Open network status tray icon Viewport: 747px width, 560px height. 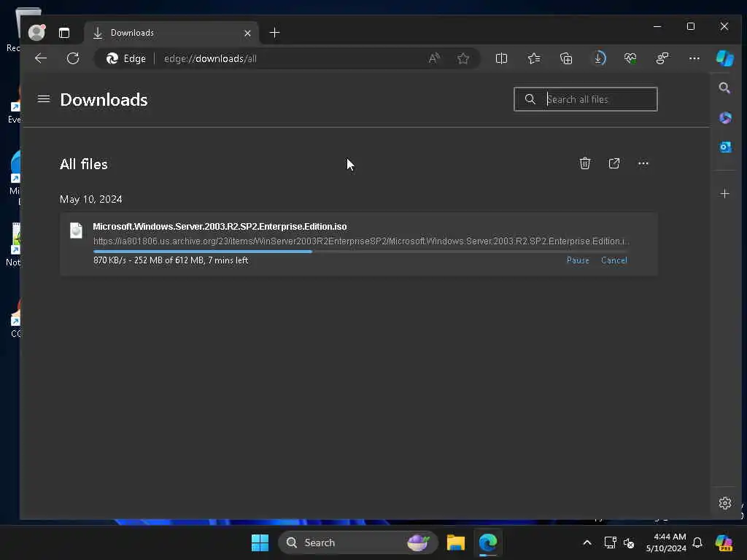tap(610, 542)
